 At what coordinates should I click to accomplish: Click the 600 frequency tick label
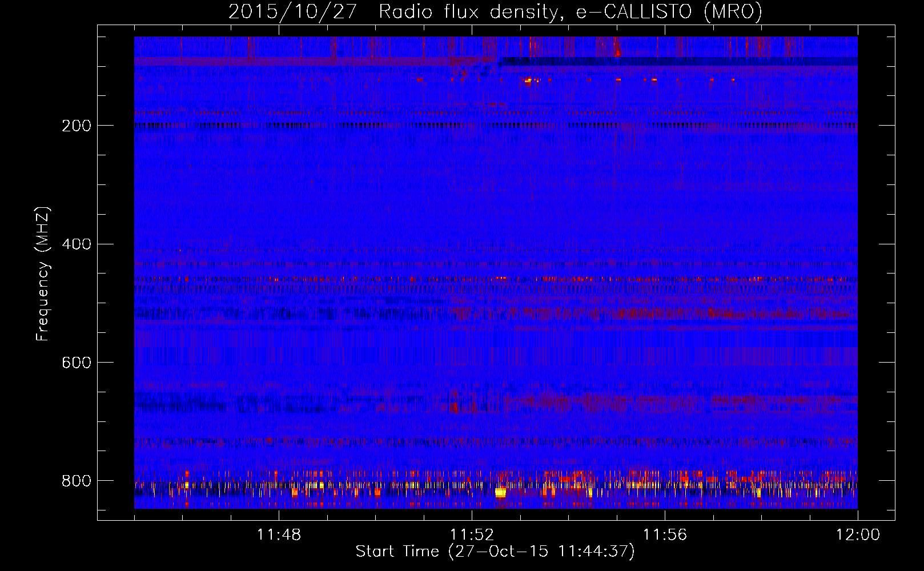(77, 363)
